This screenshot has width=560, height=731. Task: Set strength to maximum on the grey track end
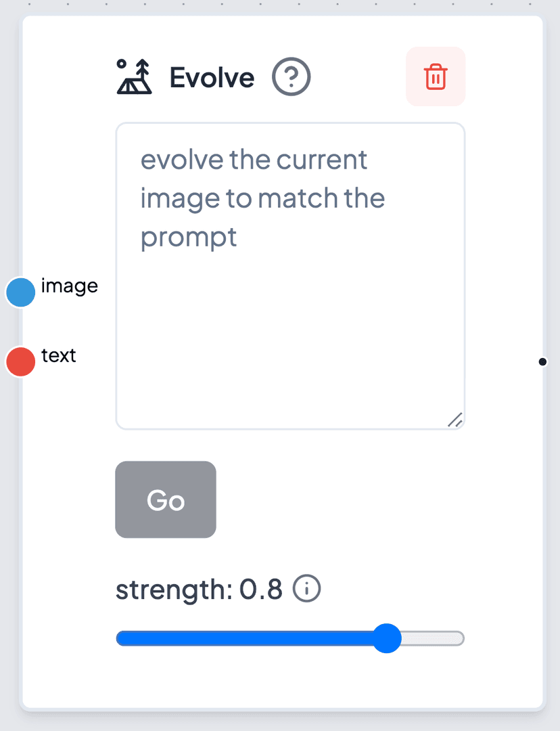(x=459, y=638)
